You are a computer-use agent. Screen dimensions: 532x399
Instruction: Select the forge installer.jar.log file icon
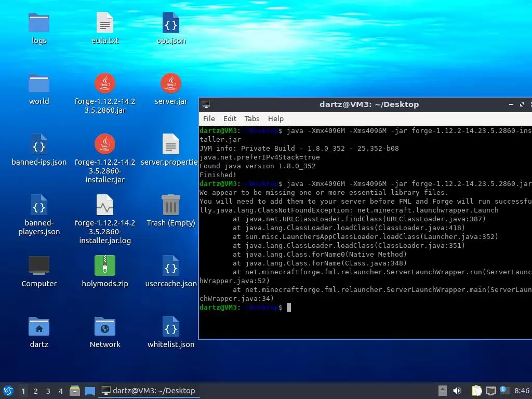point(105,205)
